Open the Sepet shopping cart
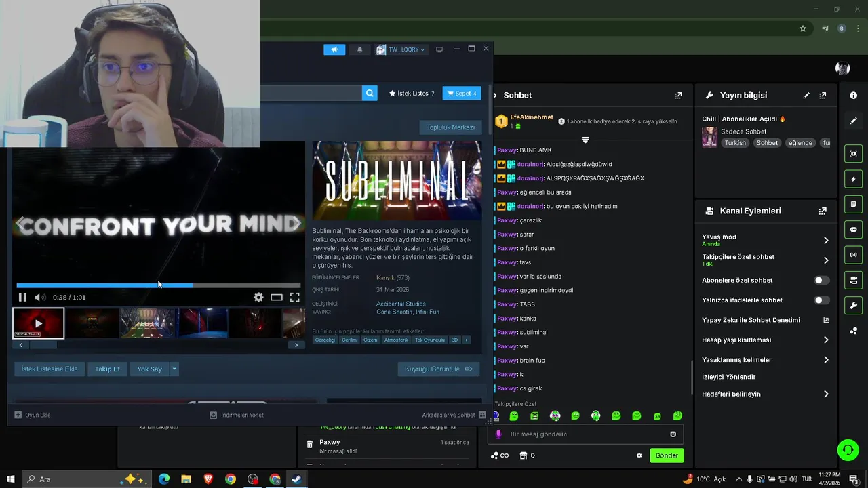The width and height of the screenshot is (868, 488). (462, 93)
